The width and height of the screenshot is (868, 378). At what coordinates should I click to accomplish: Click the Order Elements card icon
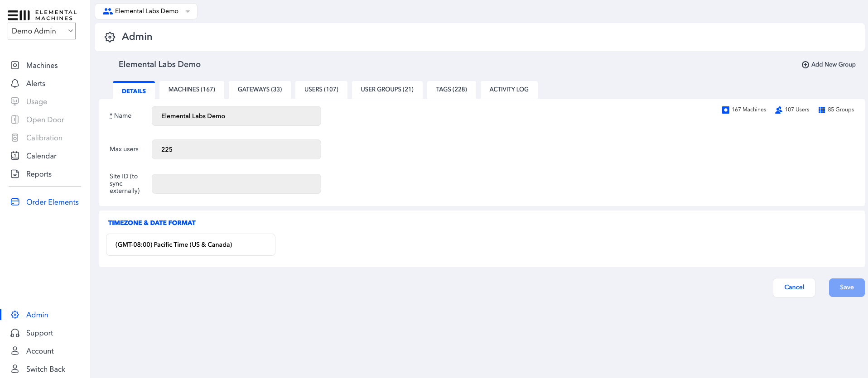(x=15, y=202)
